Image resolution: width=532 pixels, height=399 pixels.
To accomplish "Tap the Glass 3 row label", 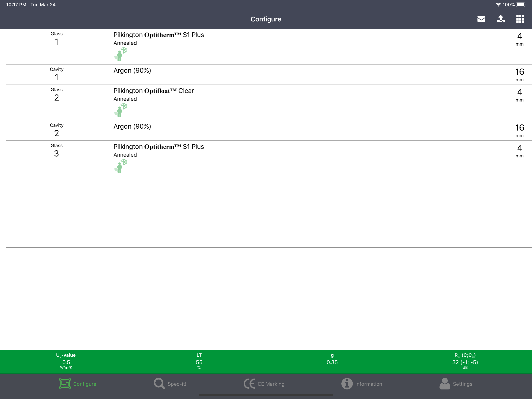I will [56, 150].
